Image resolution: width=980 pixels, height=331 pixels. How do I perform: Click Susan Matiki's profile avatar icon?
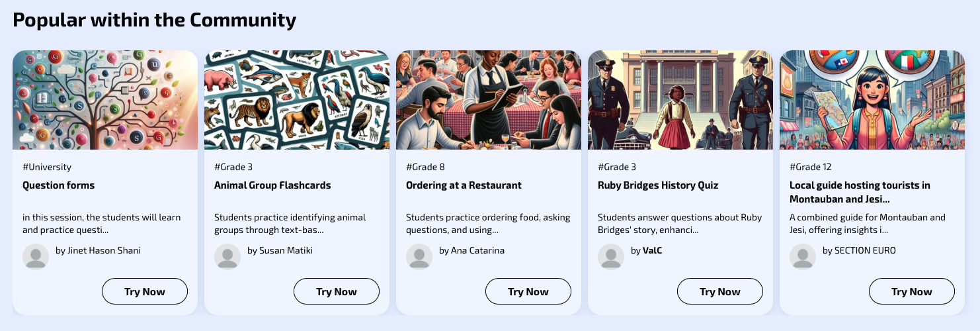click(x=227, y=257)
